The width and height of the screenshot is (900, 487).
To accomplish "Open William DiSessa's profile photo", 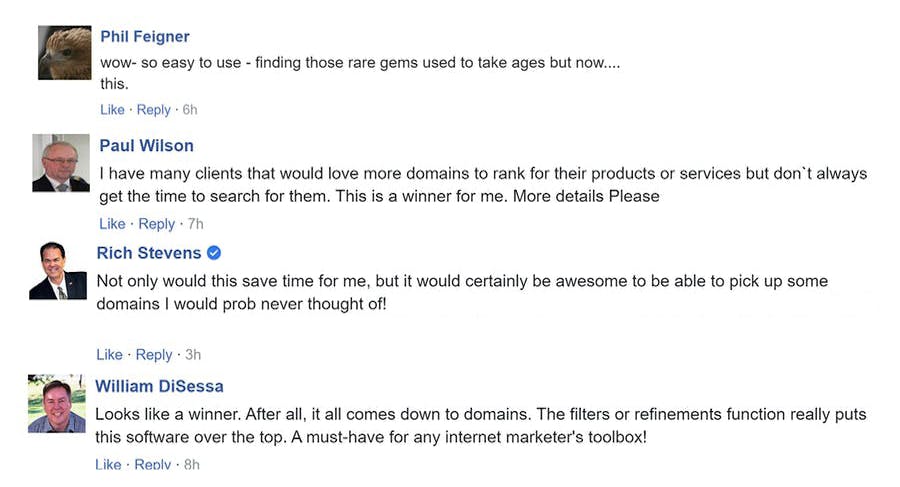I will (56, 404).
